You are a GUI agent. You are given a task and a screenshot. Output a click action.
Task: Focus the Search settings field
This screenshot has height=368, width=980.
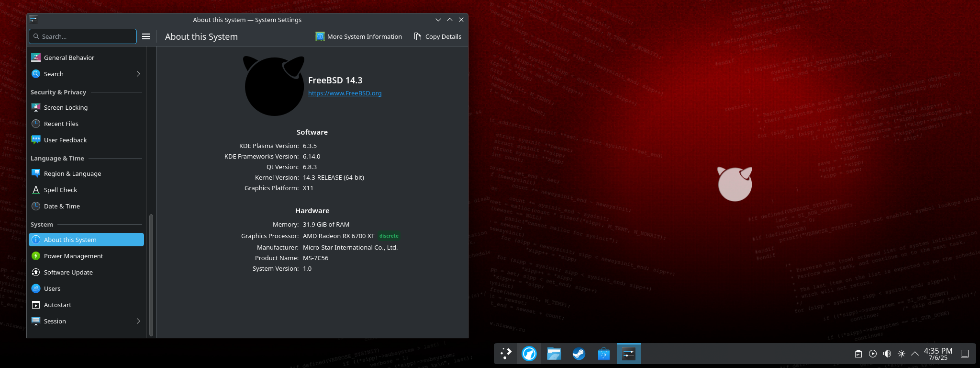coord(83,36)
